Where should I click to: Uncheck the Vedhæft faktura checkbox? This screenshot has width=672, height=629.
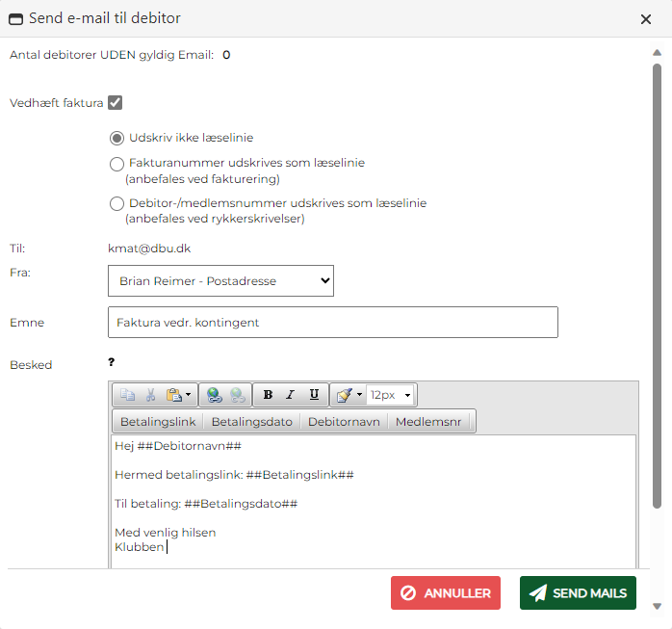[115, 102]
